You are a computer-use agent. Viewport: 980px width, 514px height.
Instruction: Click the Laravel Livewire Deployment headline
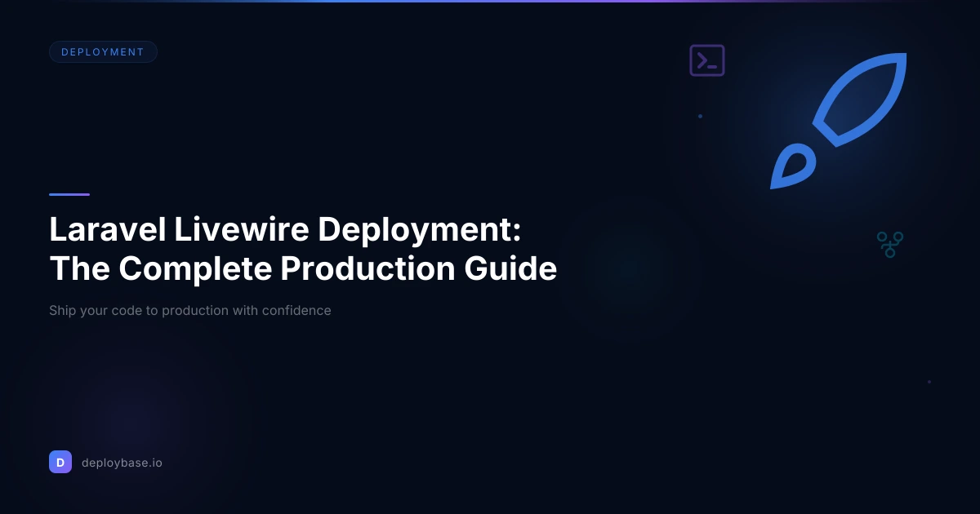click(x=302, y=249)
